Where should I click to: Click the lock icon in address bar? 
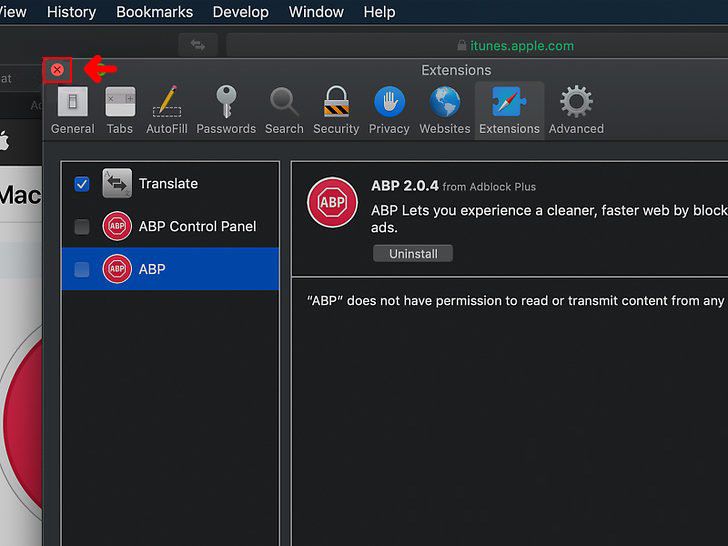[462, 45]
